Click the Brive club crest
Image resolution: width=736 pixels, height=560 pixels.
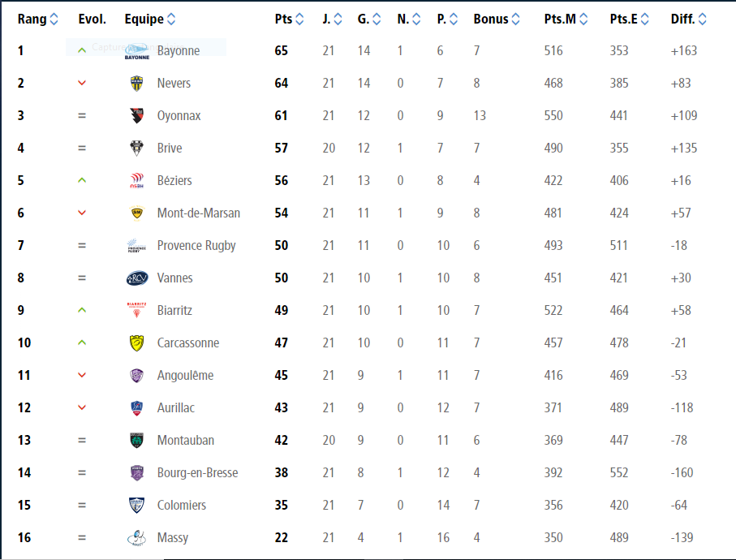click(136, 148)
